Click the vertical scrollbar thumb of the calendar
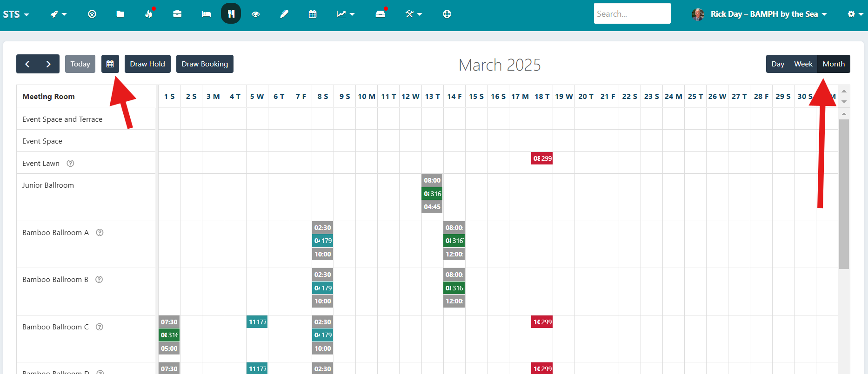Image resolution: width=868 pixels, height=374 pixels. tap(844, 194)
